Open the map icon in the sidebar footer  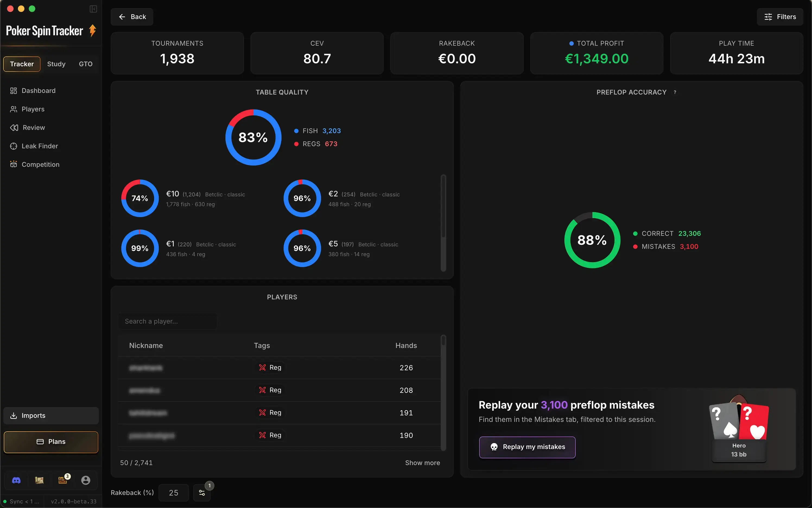39,480
